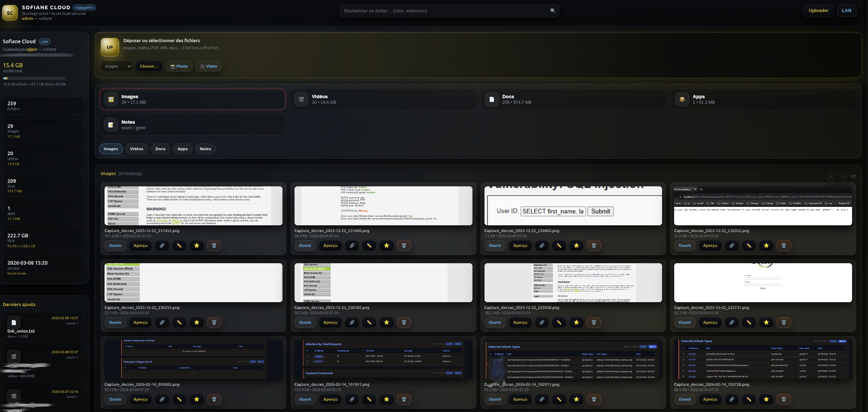
Task: Toggle favorite star on Capture_decran_2026-02-14_095003.png
Action: (197, 399)
